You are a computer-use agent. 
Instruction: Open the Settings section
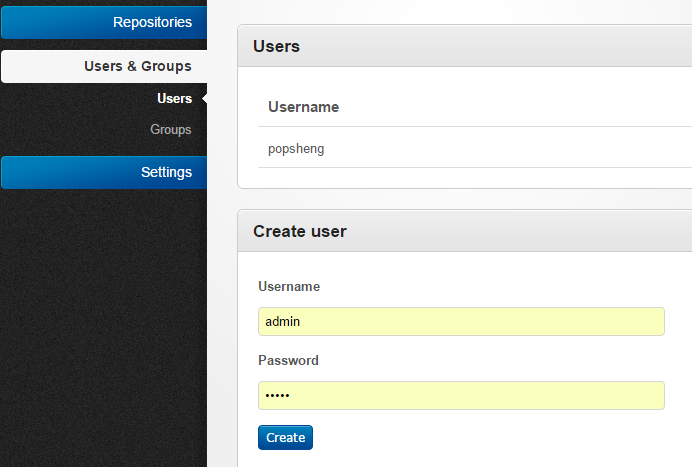(x=104, y=172)
